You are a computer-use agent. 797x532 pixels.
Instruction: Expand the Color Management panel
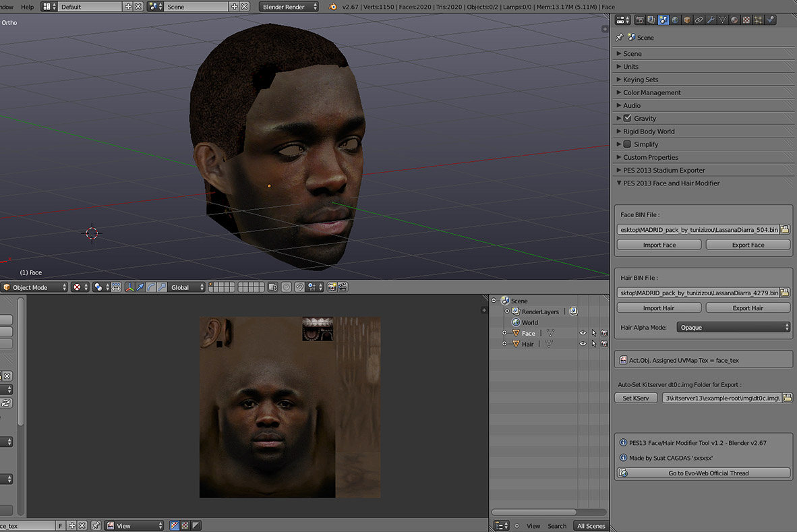click(651, 92)
